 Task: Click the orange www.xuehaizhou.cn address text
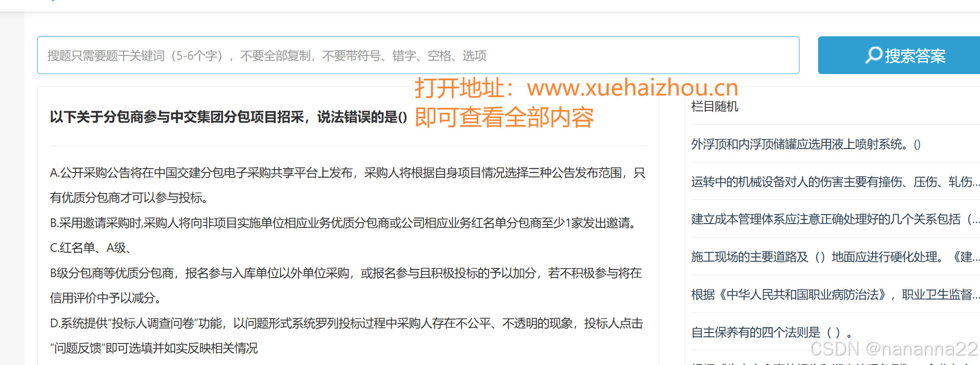[632, 88]
